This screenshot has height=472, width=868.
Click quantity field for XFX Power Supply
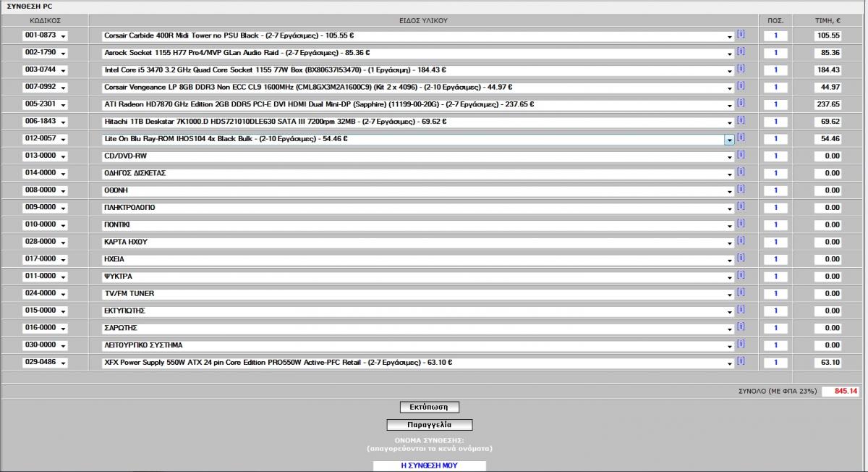click(x=775, y=363)
